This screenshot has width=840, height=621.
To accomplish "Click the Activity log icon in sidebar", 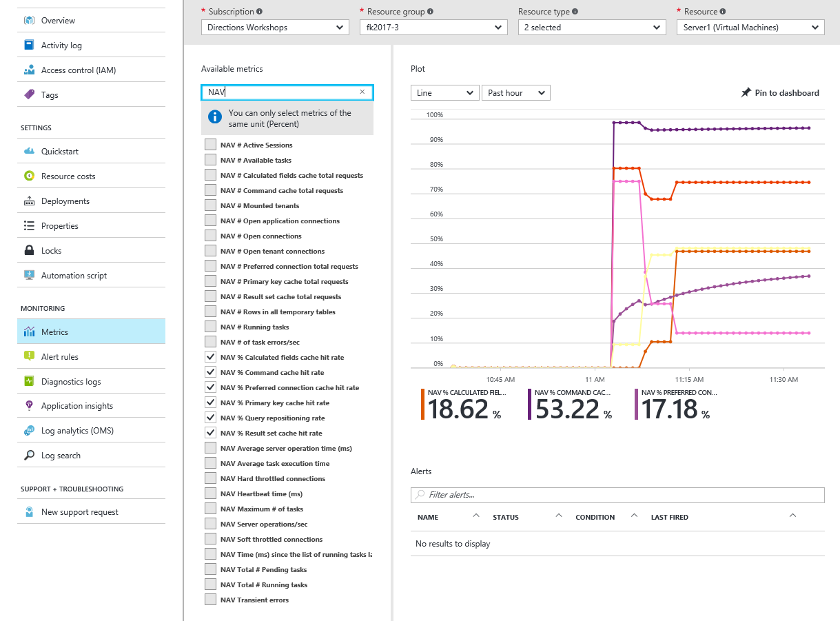I will pyautogui.click(x=29, y=45).
